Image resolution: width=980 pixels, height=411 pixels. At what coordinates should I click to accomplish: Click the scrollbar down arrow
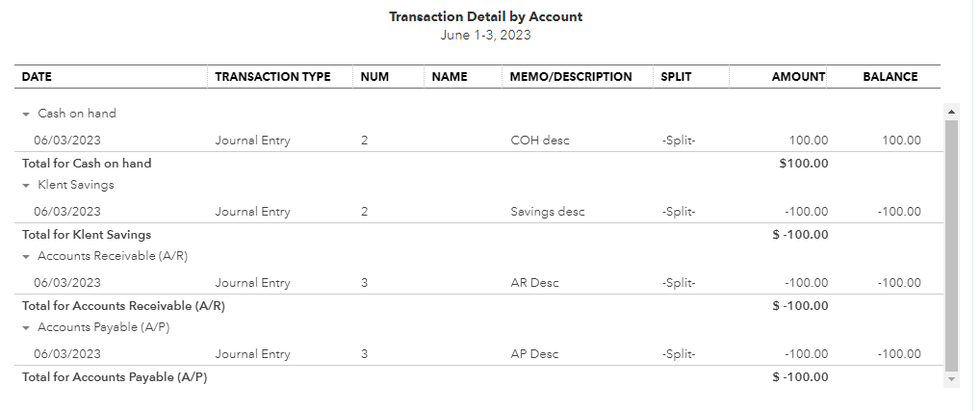pyautogui.click(x=951, y=379)
